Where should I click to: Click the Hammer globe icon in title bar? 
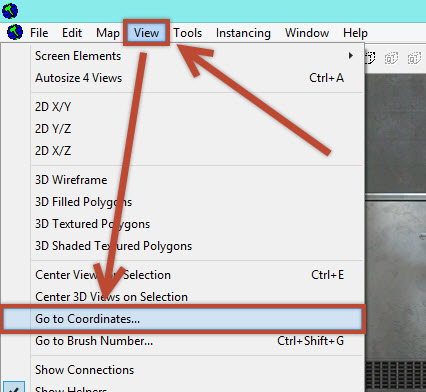pos(10,11)
